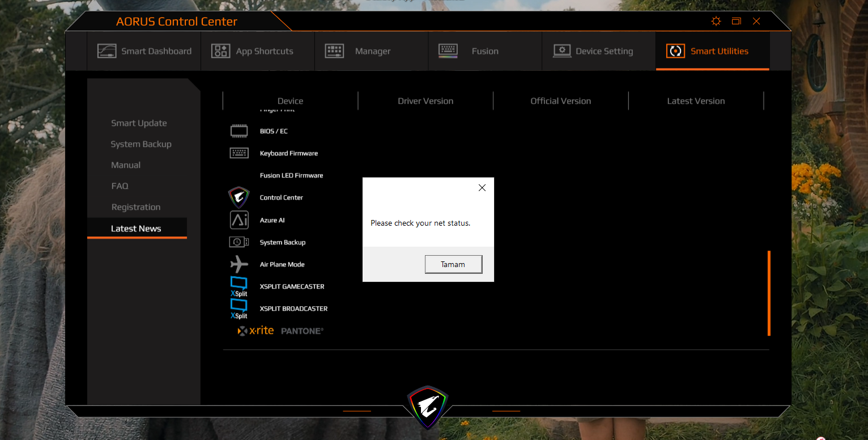Click the XSplit Gamecaster icon
The width and height of the screenshot is (868, 440).
239,287
